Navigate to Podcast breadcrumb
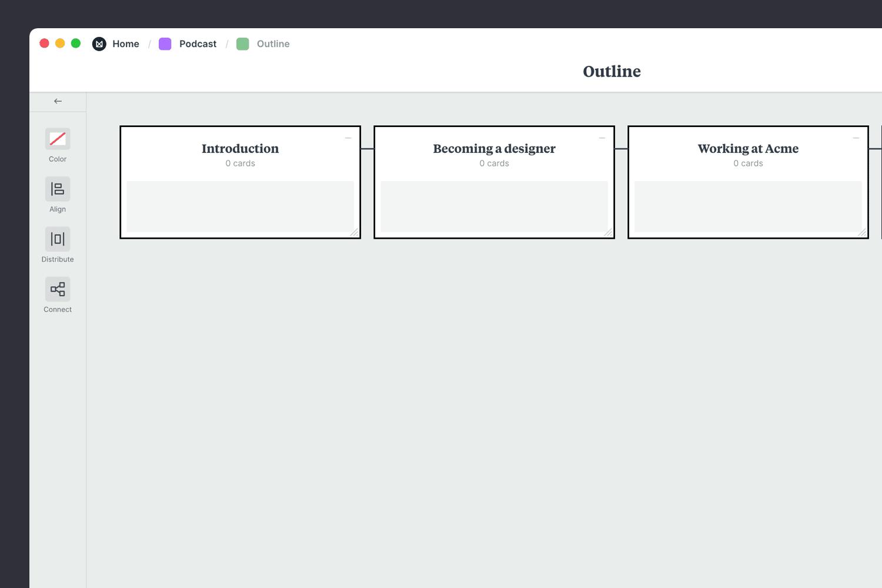Viewport: 882px width, 588px height. pos(198,44)
